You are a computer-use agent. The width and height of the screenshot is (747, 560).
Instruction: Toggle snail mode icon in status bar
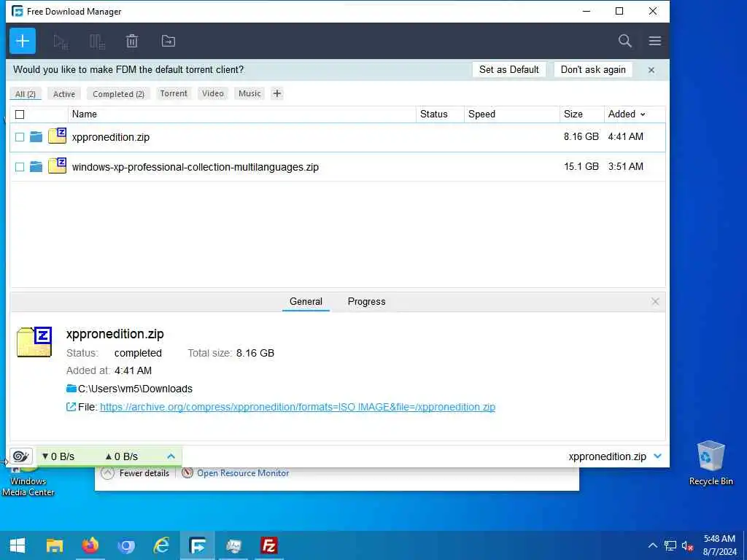click(x=20, y=456)
